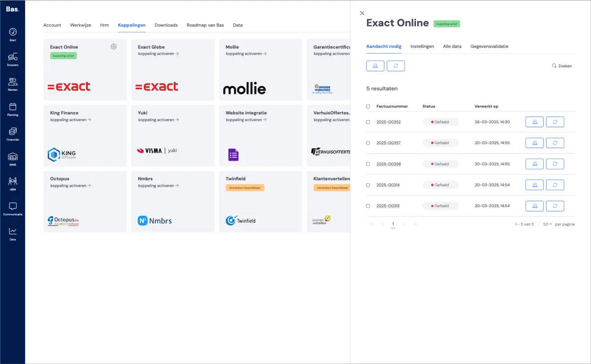Image resolution: width=591 pixels, height=364 pixels.
Task: Click laptop-check button for invoice 2025-00357
Action: [534, 143]
